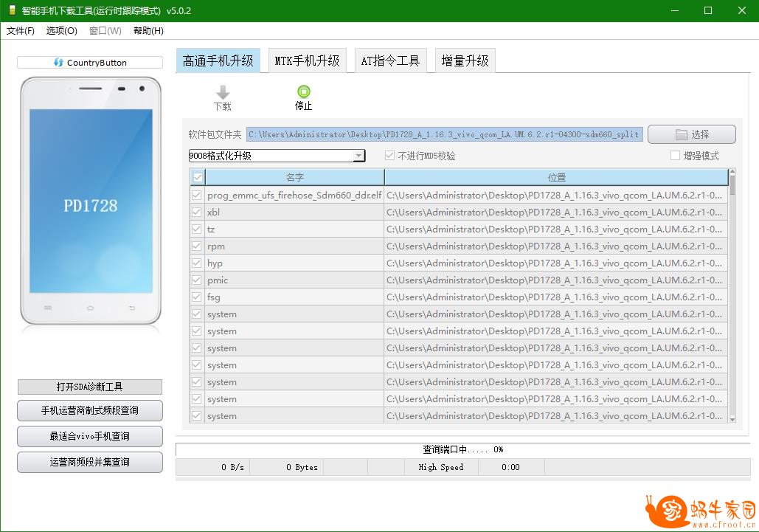Click the 选择 folder browse button
Image resolution: width=759 pixels, height=532 pixels.
[692, 134]
